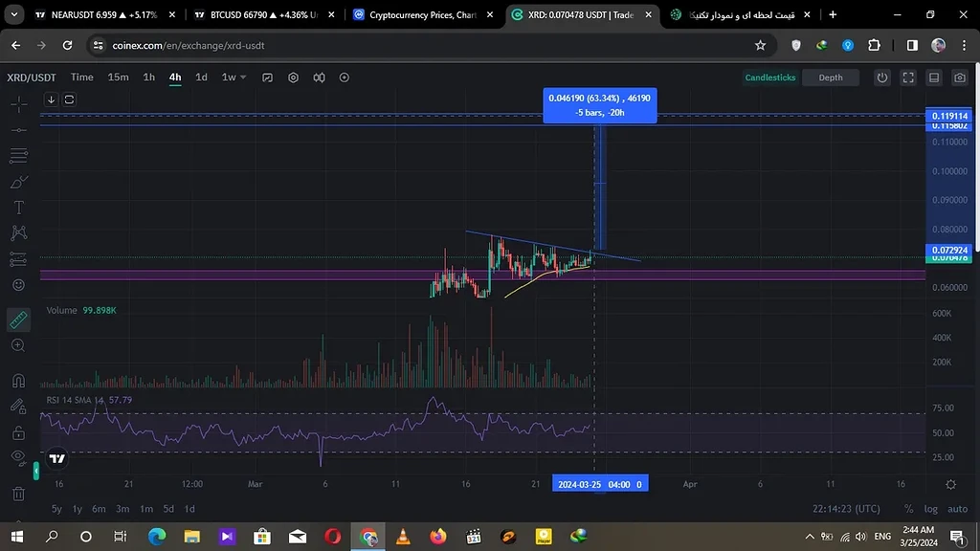Open the emoji stickers menu

click(x=18, y=284)
